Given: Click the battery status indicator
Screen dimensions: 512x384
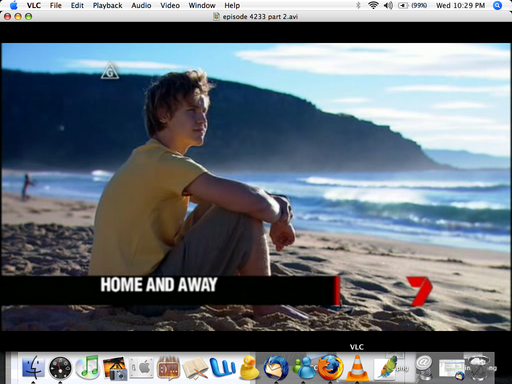Looking at the screenshot, I should 413,5.
